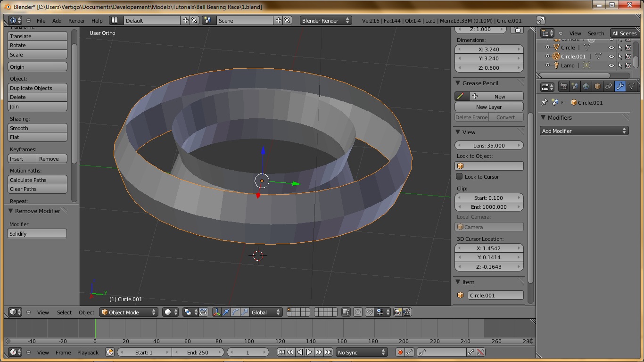Viewport: 644px width, 362px height.
Task: Open the Constraints properties chain icon
Action: click(x=609, y=87)
